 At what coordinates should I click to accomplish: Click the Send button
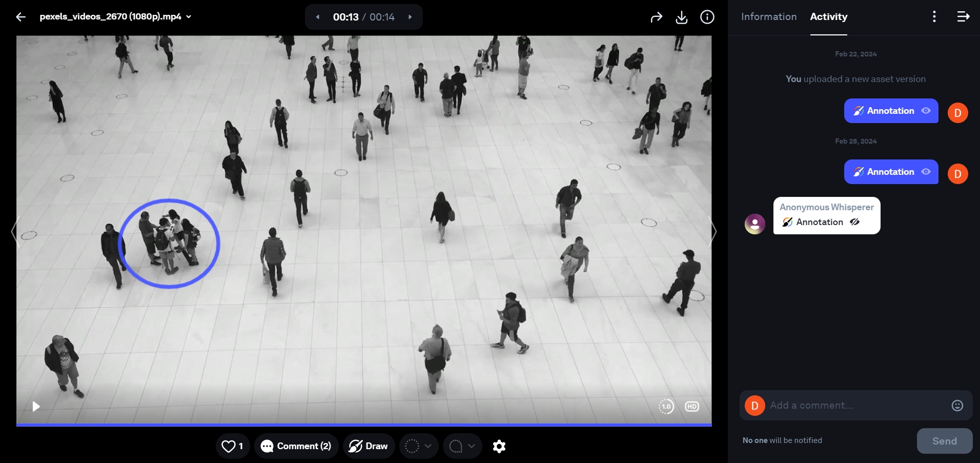tap(944, 440)
